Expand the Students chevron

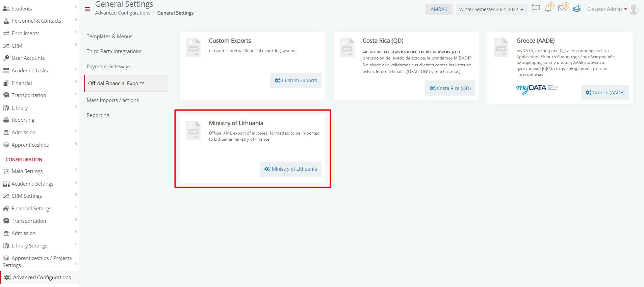click(x=76, y=7)
